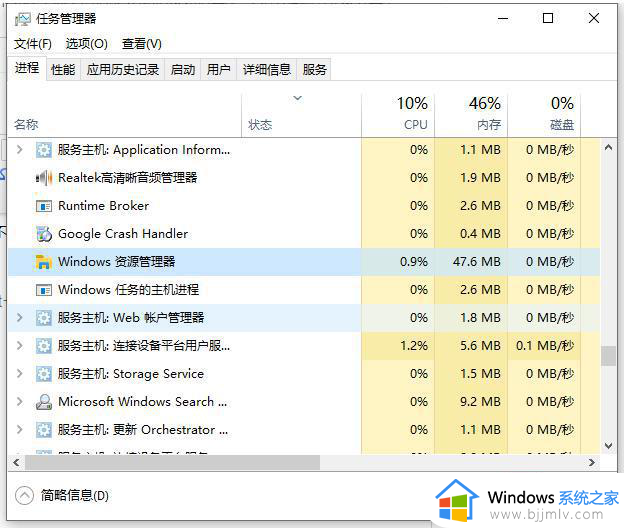Collapse to 简略信息 with the arrow button
The height and width of the screenshot is (528, 624).
[24, 496]
